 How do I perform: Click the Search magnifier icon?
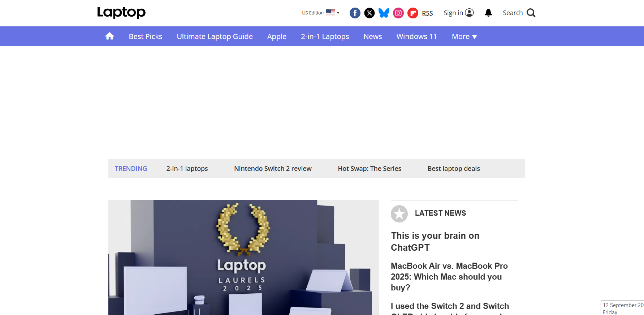tap(531, 13)
